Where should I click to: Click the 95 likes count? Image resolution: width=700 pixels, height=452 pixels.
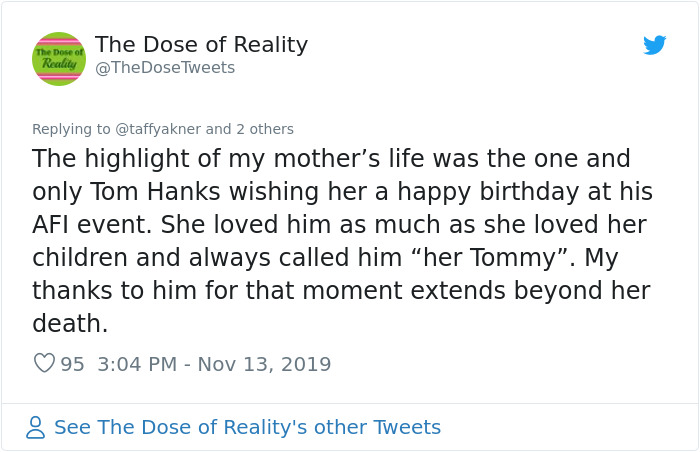[72, 364]
